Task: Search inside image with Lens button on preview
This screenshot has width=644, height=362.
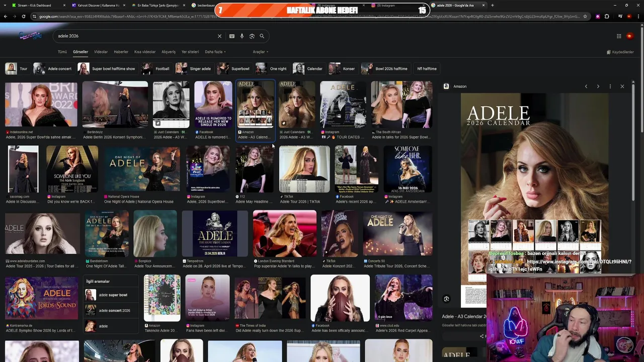Action: (x=446, y=299)
